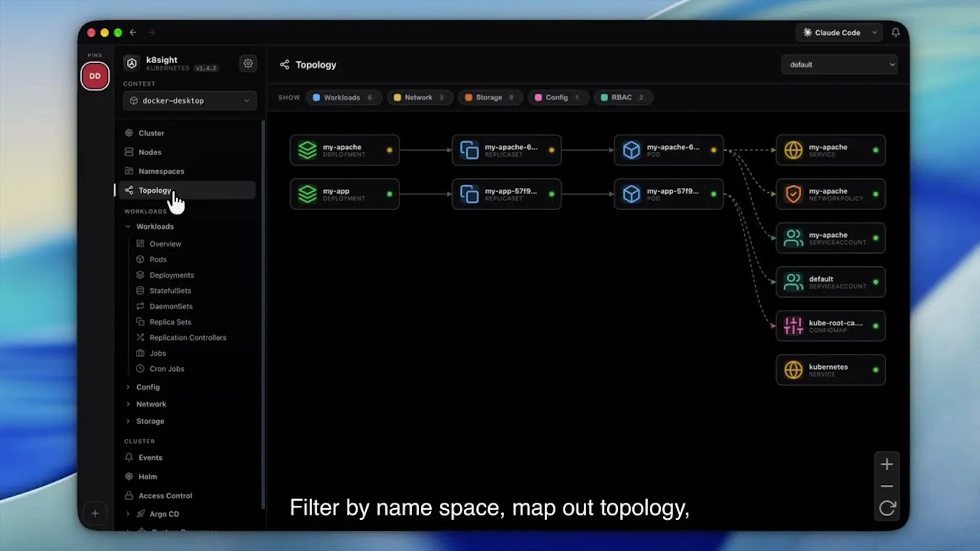
Task: Click the notification bell icon
Action: pos(895,32)
